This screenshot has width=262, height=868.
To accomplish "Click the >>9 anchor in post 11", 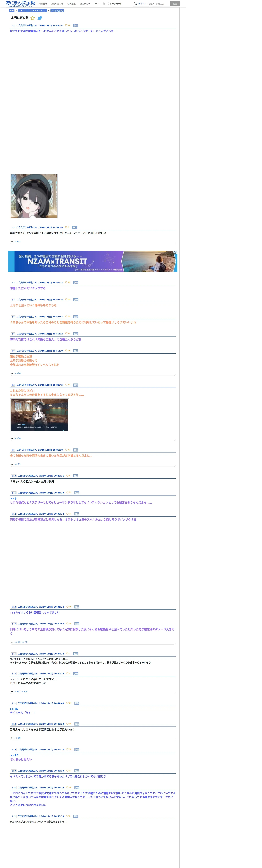I will pyautogui.click(x=13, y=498).
